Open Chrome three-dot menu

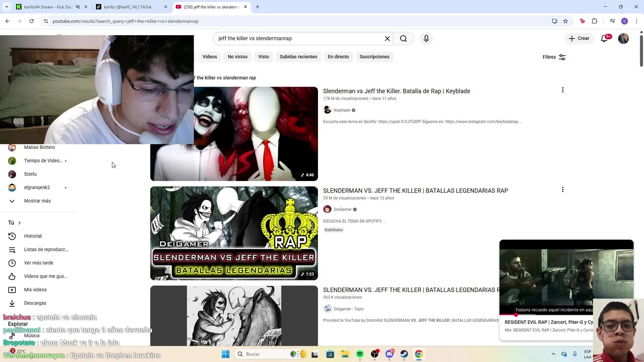(636, 21)
